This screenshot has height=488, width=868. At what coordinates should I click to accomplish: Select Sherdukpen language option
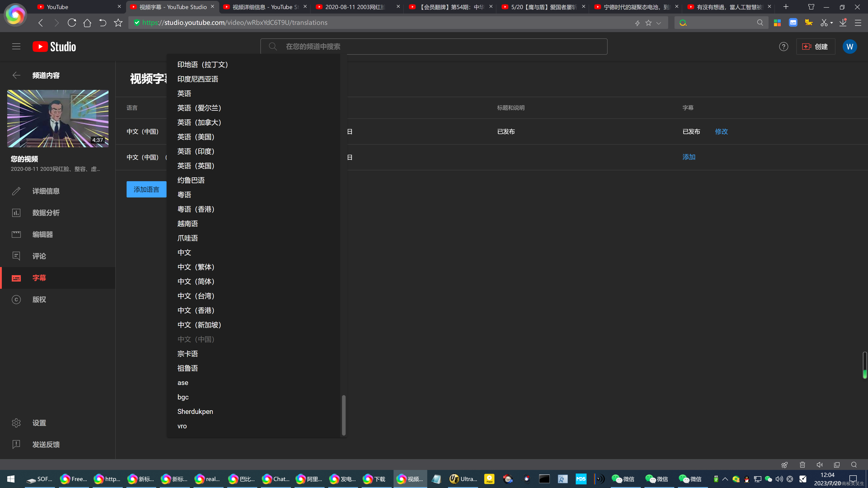point(195,412)
